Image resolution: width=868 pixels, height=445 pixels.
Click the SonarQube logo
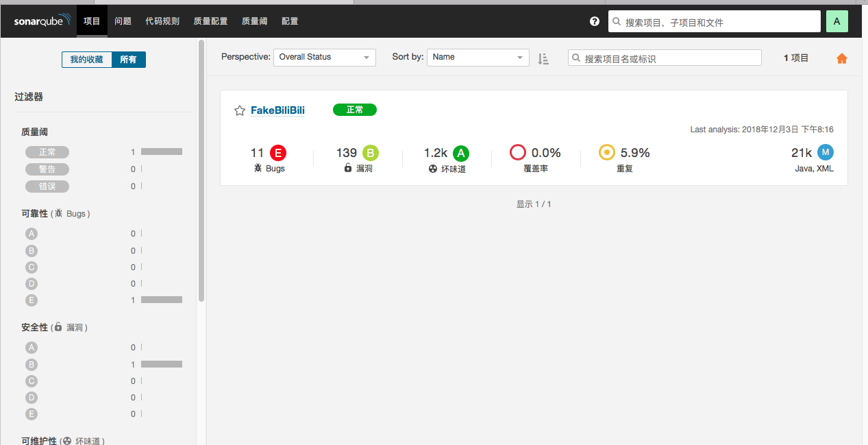[x=42, y=21]
